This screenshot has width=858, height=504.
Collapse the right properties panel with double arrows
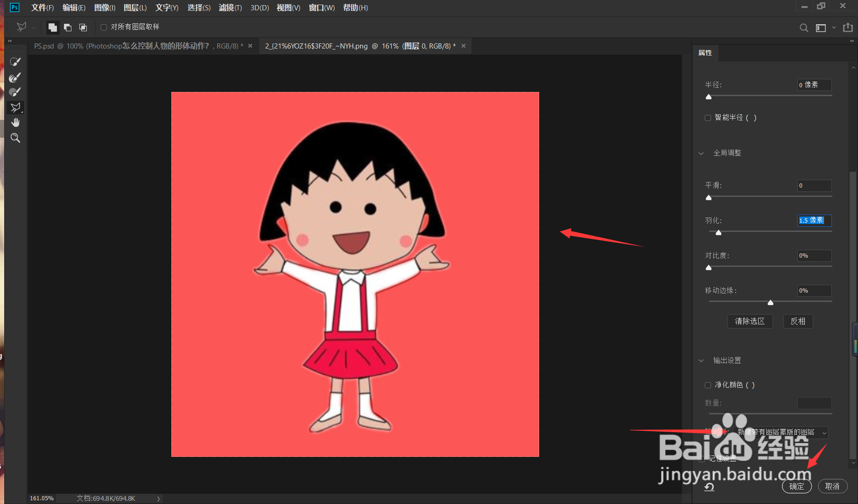click(x=852, y=41)
